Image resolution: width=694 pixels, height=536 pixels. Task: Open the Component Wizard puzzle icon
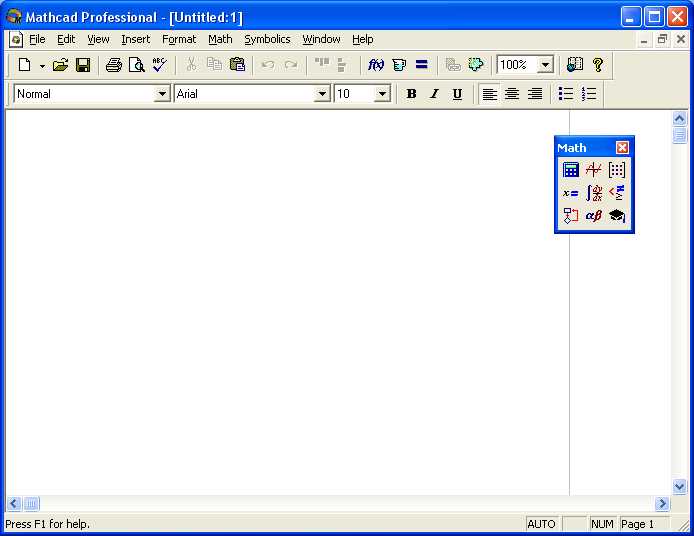(x=476, y=65)
